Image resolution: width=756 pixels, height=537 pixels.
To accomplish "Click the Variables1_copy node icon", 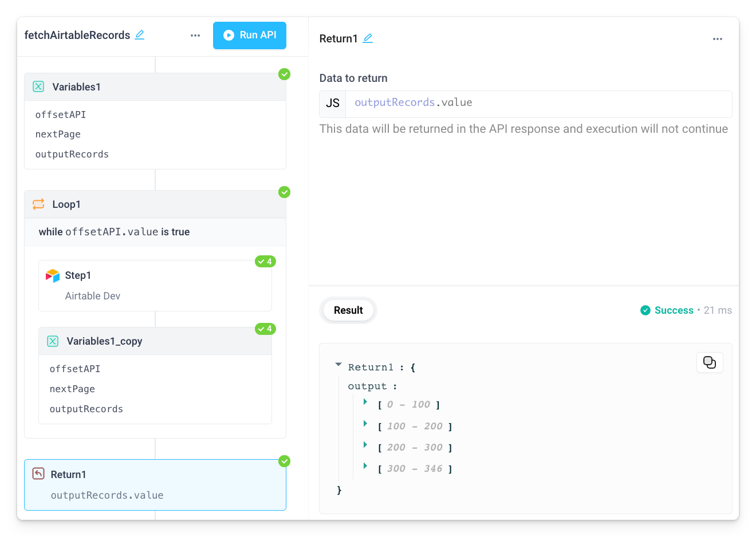I will coord(52,341).
